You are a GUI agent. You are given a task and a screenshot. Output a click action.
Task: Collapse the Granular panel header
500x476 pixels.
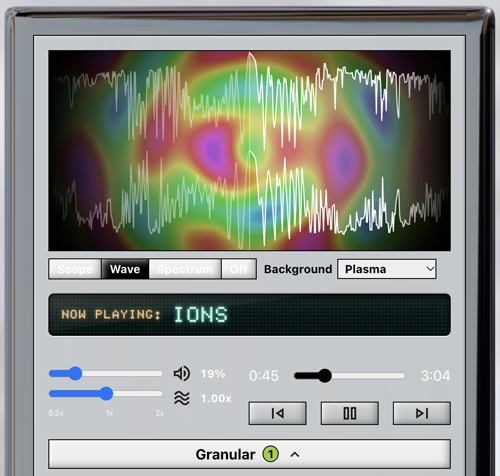(x=249, y=454)
